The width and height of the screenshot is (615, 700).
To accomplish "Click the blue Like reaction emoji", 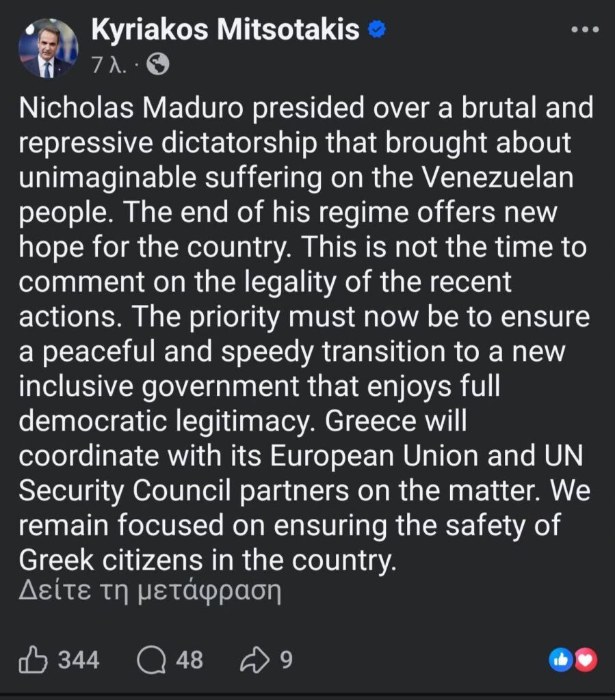I will tap(561, 659).
